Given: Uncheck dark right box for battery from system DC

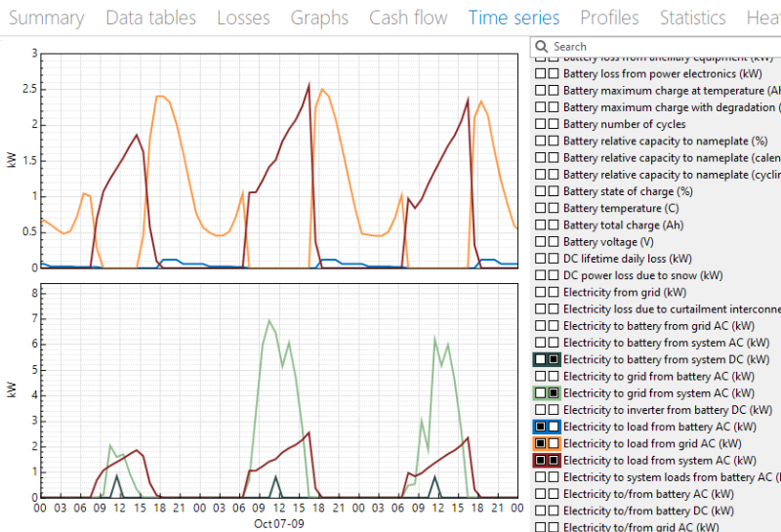Looking at the screenshot, I should pyautogui.click(x=554, y=359).
